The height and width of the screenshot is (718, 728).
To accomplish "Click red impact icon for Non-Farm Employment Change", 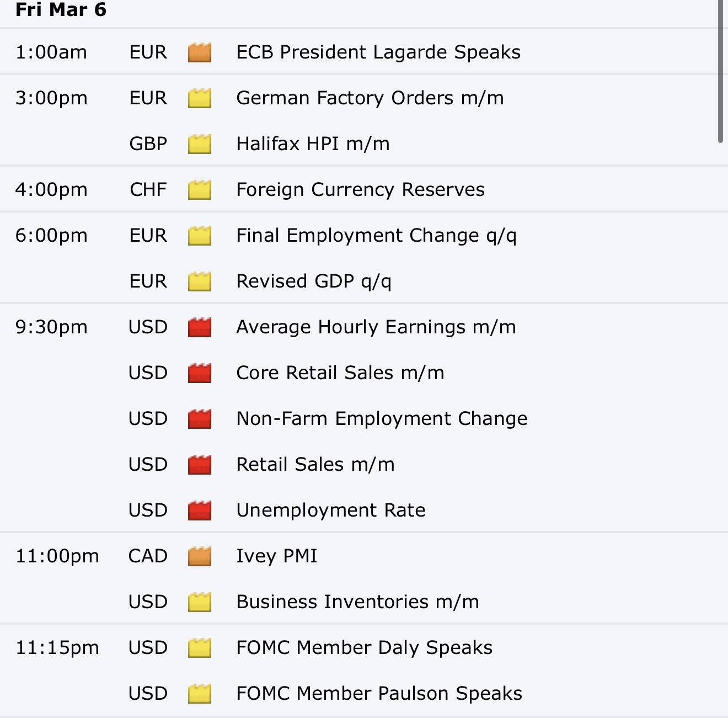I will pos(200,419).
